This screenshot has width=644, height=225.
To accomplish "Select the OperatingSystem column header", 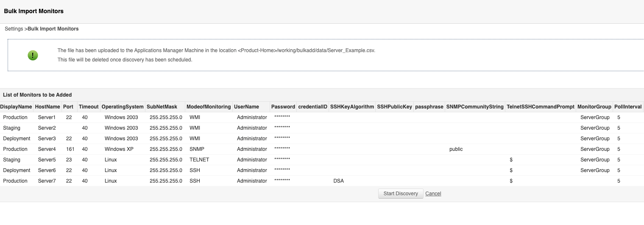I will [123, 107].
